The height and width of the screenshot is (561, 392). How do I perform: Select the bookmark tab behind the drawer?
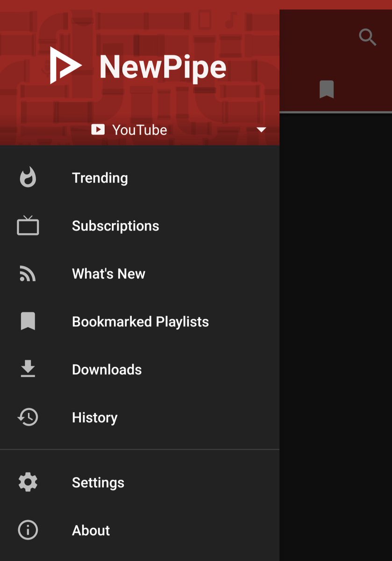point(327,89)
